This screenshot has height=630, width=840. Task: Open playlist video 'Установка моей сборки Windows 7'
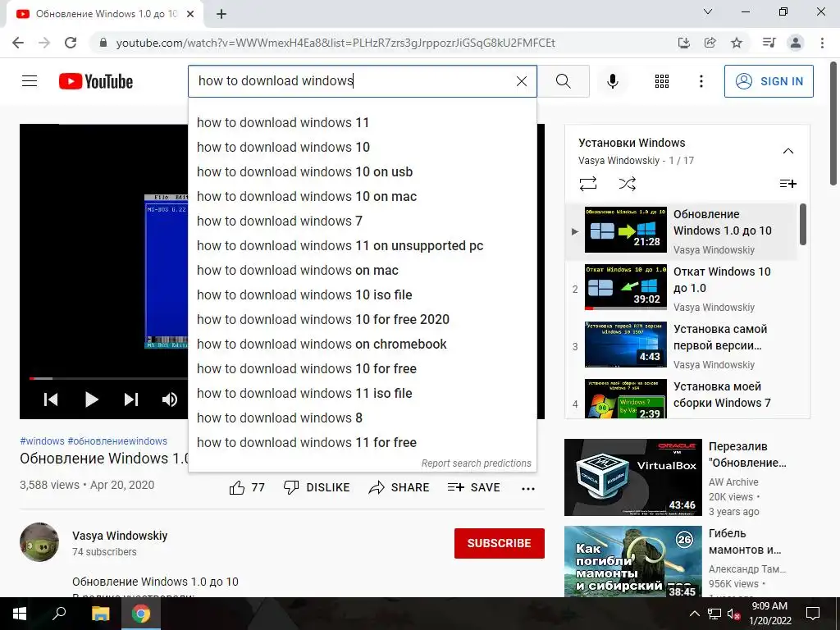[x=682, y=398]
